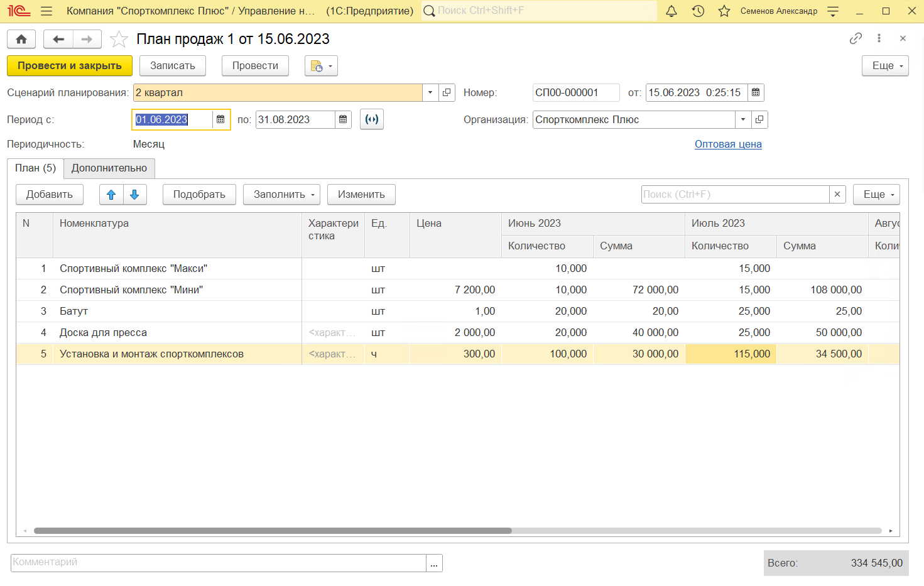Click the Записать button
924x586 pixels.
coord(173,66)
